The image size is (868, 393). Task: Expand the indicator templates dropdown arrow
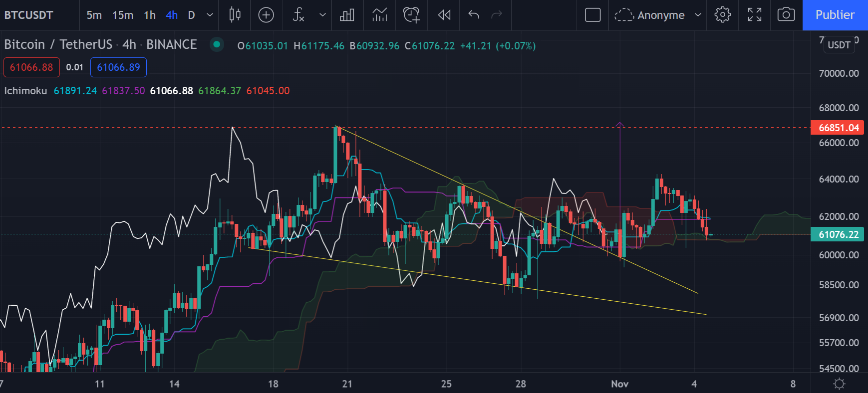322,15
